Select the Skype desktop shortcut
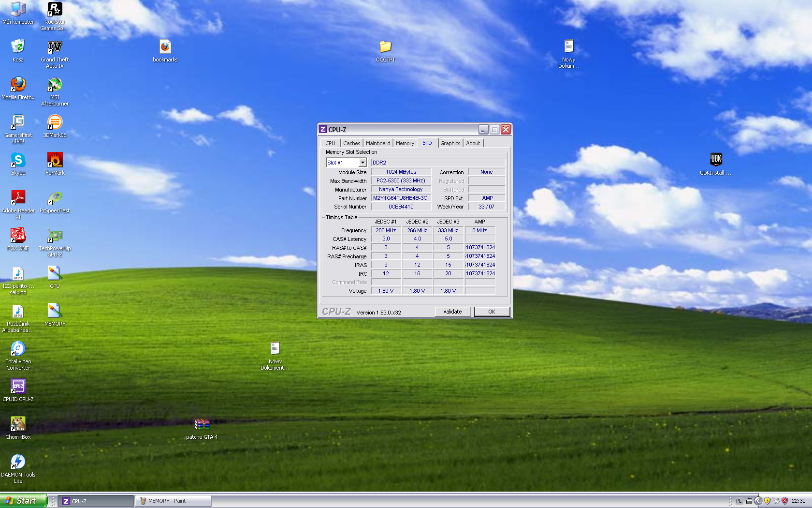812x508 pixels. point(18,164)
